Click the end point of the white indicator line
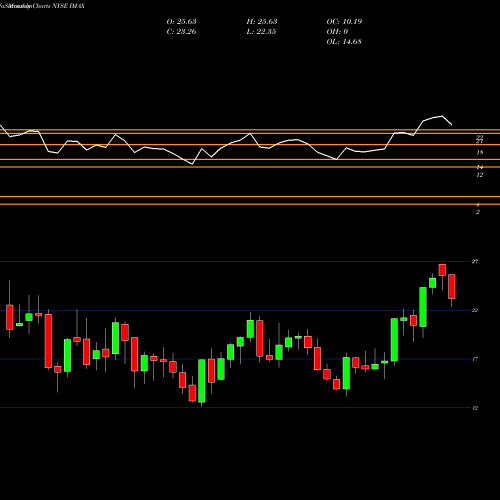 click(452, 125)
